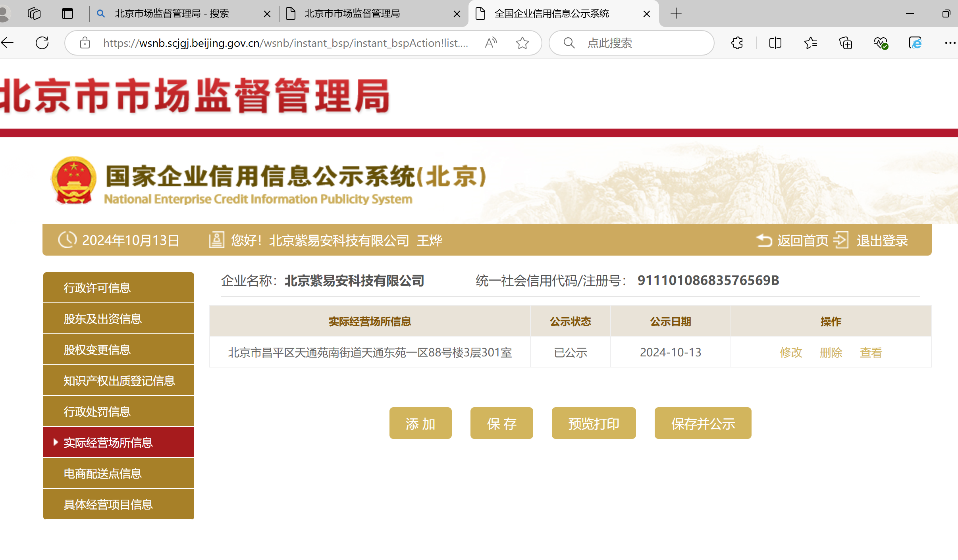
Task: Click 查看 link in address row
Action: [x=871, y=352]
